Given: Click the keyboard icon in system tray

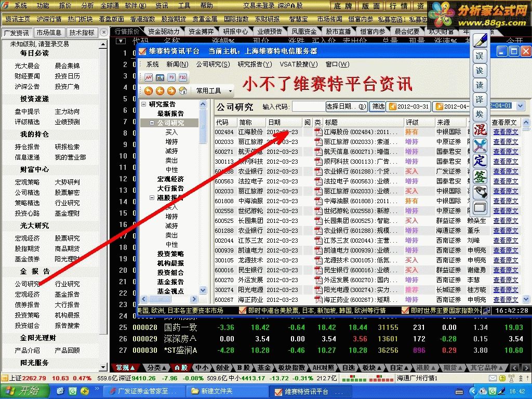Looking at the screenshot, I should pyautogui.click(x=459, y=392).
